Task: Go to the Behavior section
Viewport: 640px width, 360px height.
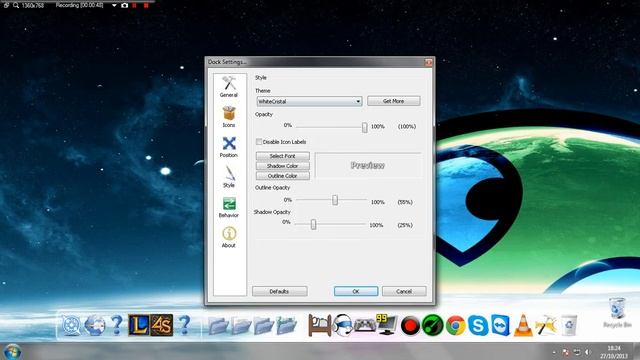Action: click(229, 207)
